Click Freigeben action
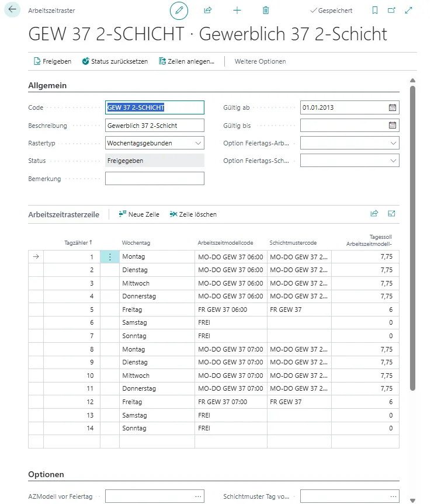The width and height of the screenshot is (441, 504). pyautogui.click(x=53, y=61)
